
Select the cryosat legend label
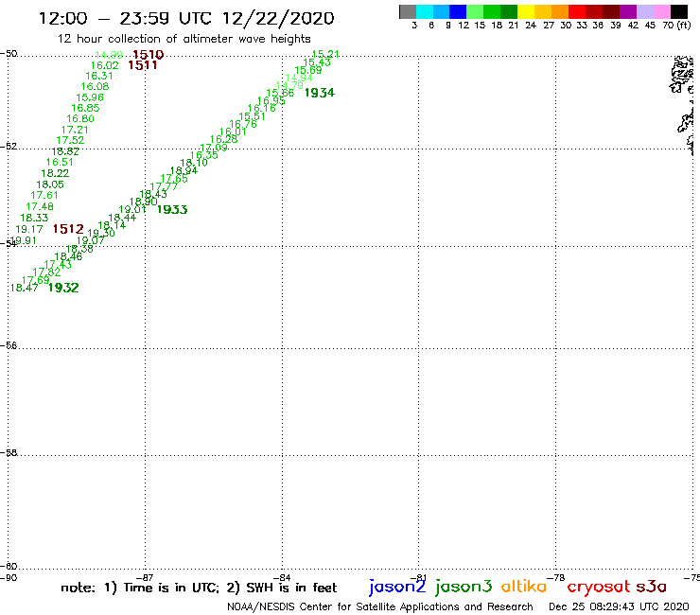pos(599,587)
